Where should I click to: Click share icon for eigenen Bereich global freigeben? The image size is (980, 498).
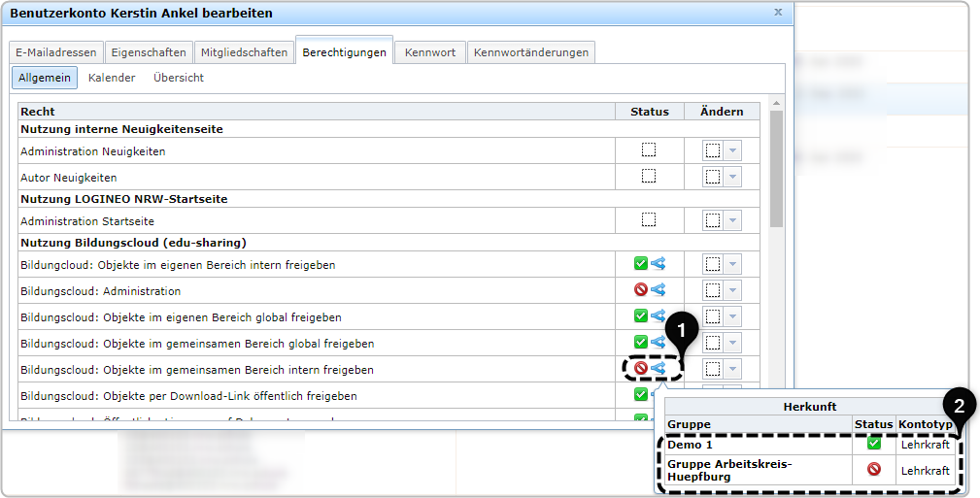pos(658,316)
